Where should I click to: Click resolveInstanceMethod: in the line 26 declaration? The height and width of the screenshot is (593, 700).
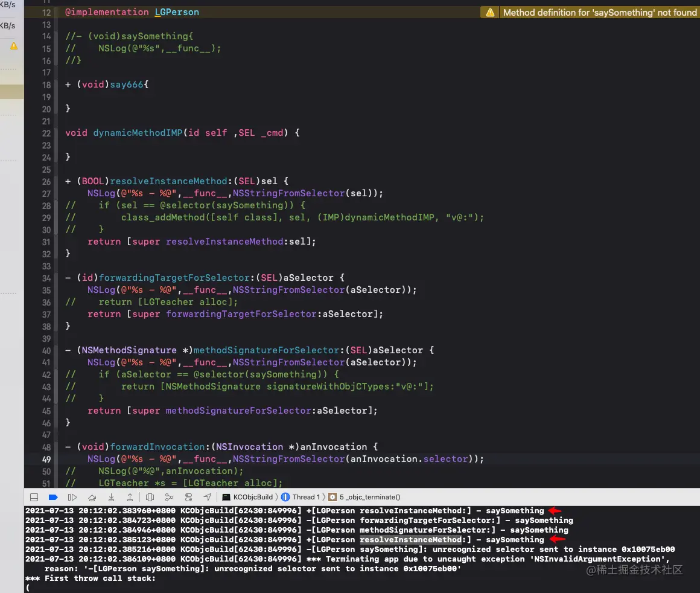(x=171, y=181)
